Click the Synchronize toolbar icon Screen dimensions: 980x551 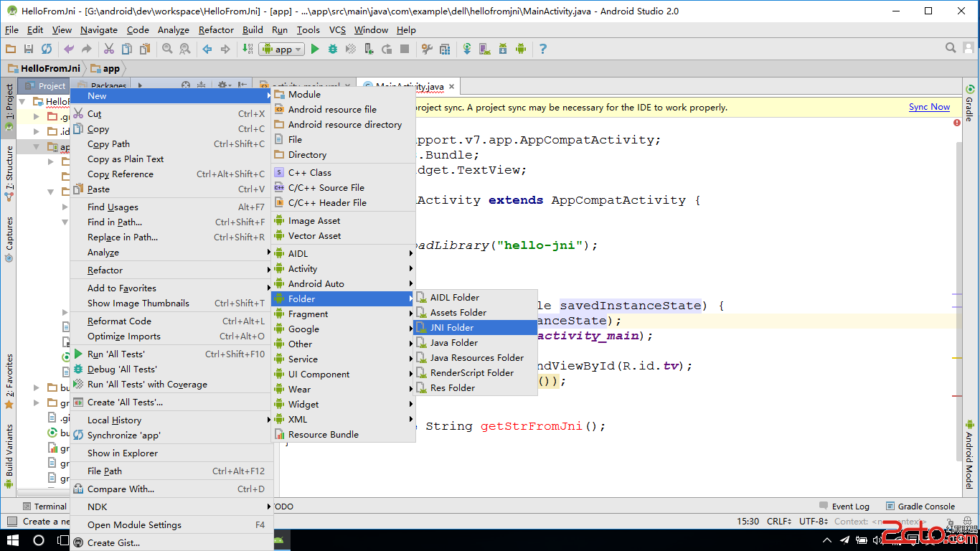pos(47,49)
